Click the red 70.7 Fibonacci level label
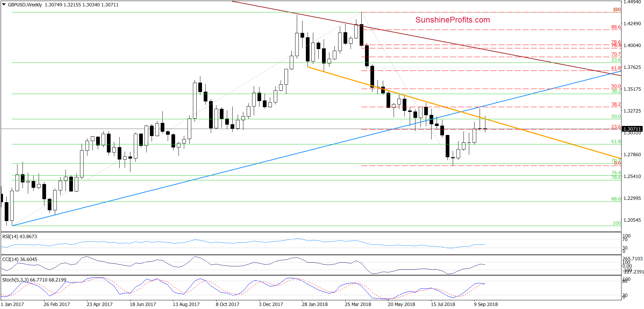This screenshot has height=309, width=644. pos(616,54)
